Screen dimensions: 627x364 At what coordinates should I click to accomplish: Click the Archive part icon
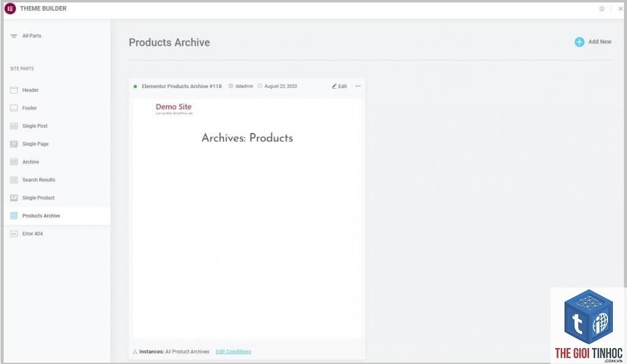[x=14, y=162]
